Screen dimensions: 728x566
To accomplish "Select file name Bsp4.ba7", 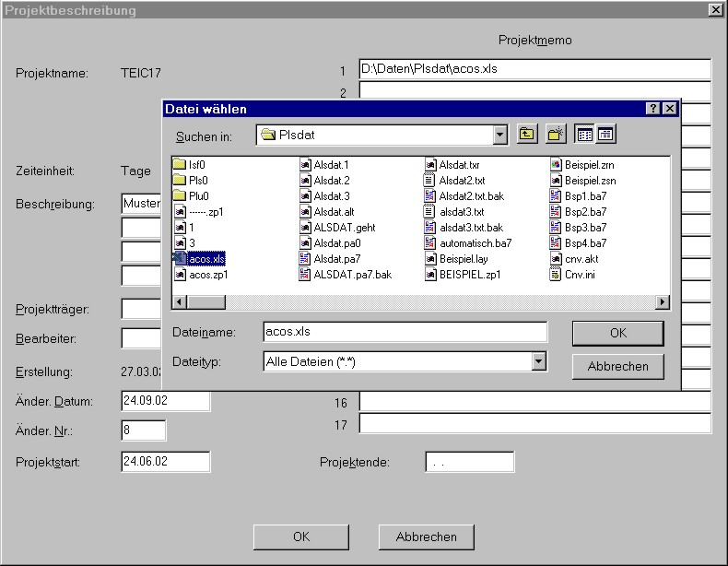I will tap(585, 243).
